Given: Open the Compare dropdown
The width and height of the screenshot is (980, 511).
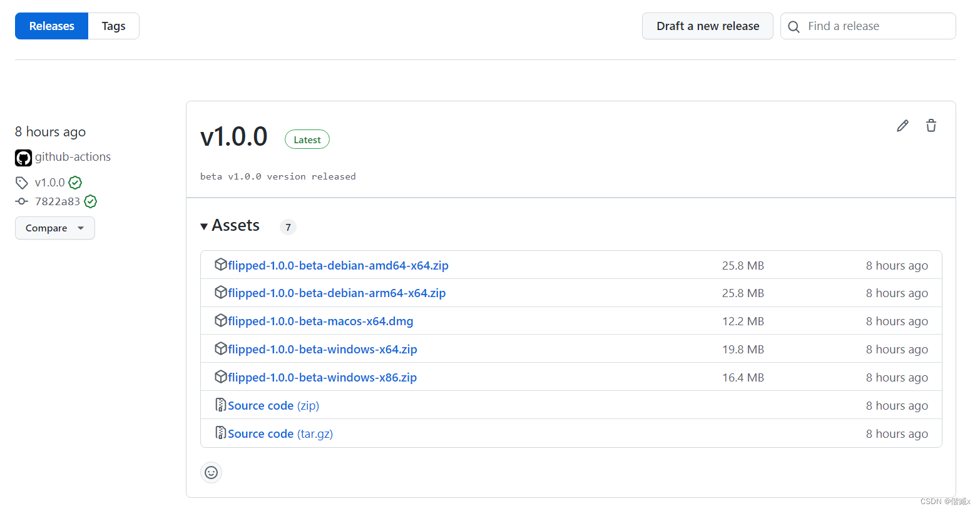Looking at the screenshot, I should coord(55,228).
